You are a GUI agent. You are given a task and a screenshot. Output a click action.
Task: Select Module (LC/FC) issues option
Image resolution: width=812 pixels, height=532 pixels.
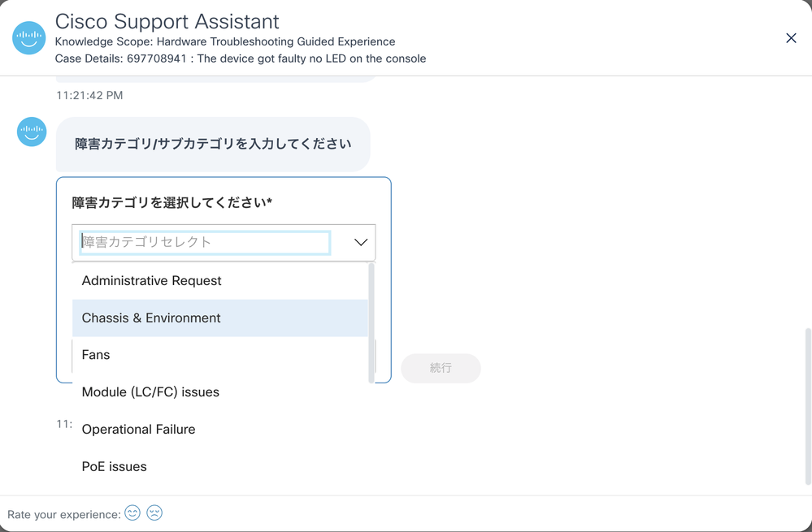(x=220, y=392)
